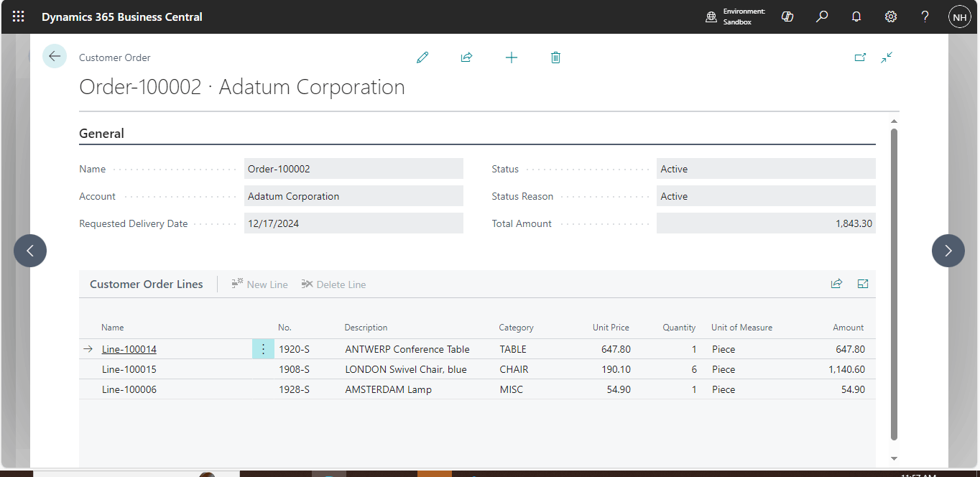Open the Customer Order Lines menu
This screenshot has width=980, height=477.
(147, 284)
